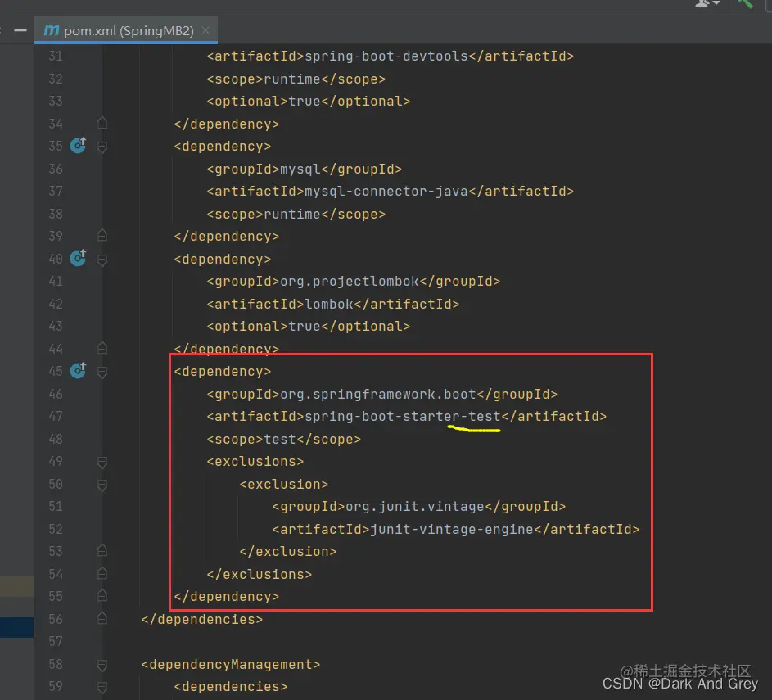Click the groupId 'mysql' on line 36
This screenshot has height=700, width=772.
(300, 169)
